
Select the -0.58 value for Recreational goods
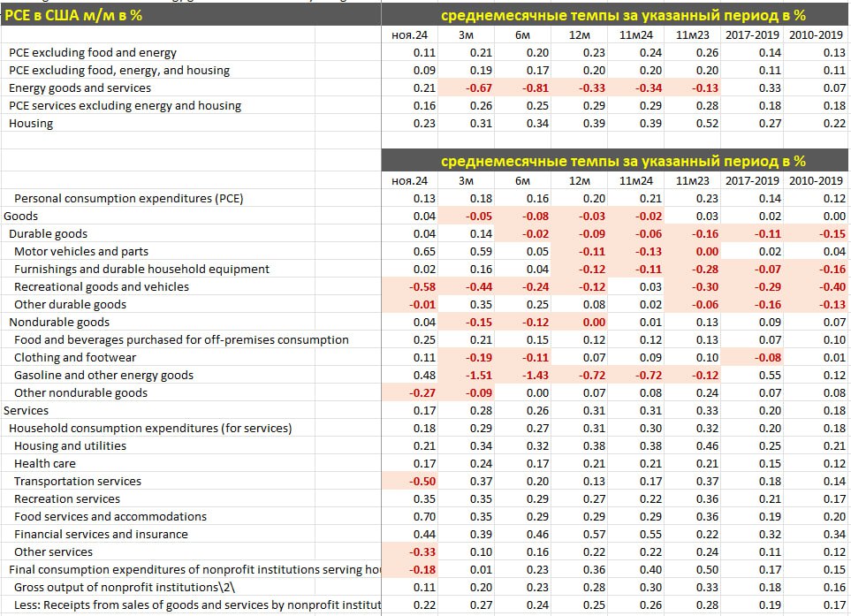(x=422, y=287)
